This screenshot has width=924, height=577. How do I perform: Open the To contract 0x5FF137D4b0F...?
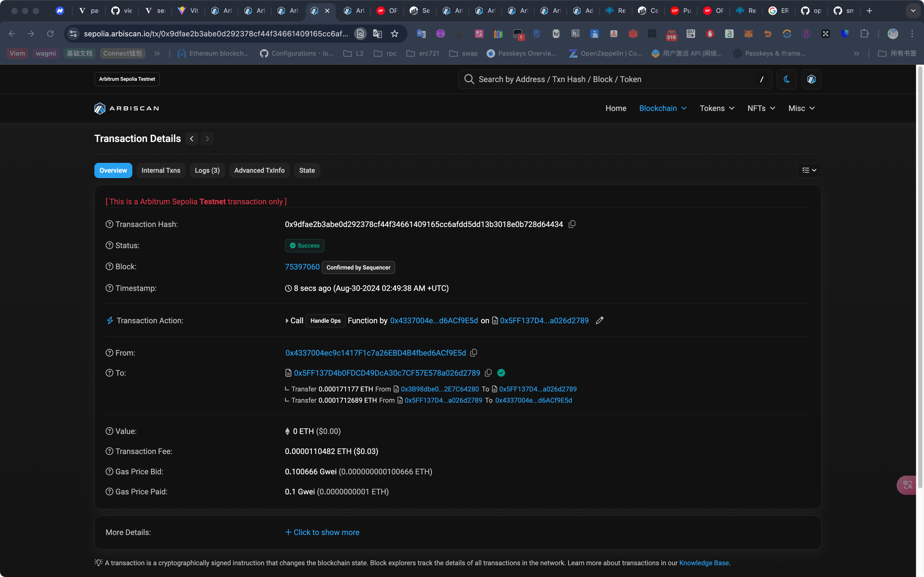(387, 373)
